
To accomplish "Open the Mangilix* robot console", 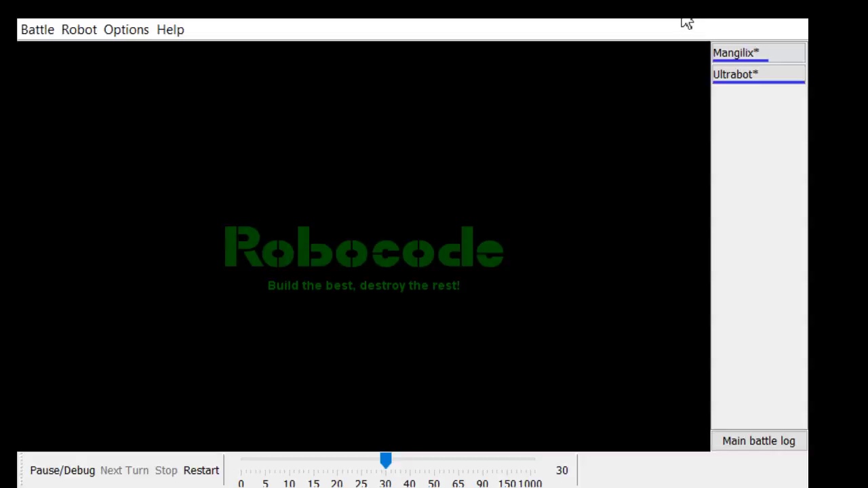I will click(x=758, y=53).
